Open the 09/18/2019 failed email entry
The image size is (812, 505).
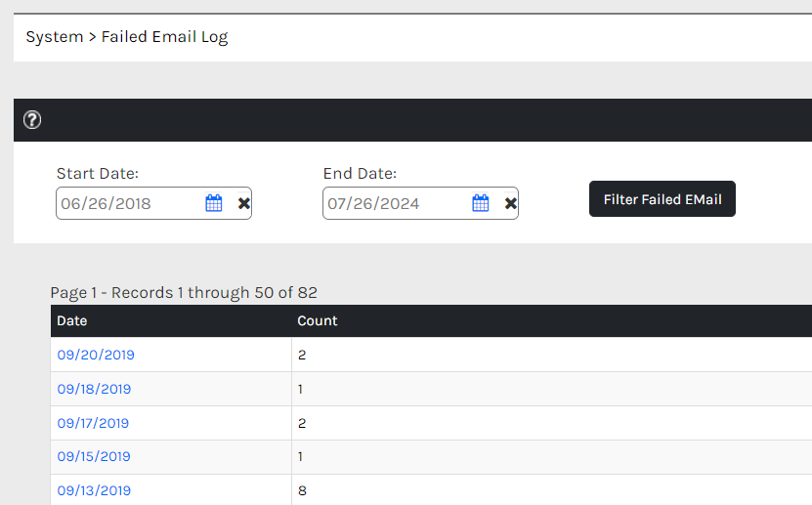[x=94, y=389]
